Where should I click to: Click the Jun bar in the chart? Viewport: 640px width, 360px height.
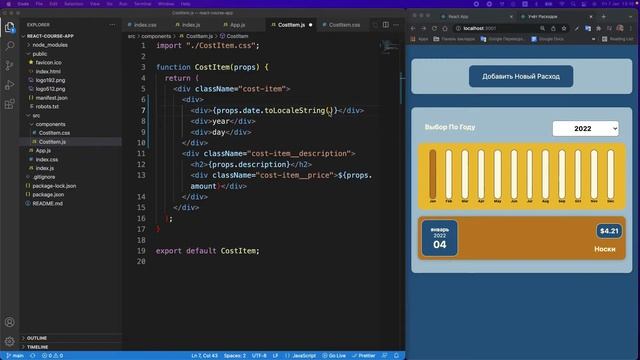pos(513,174)
